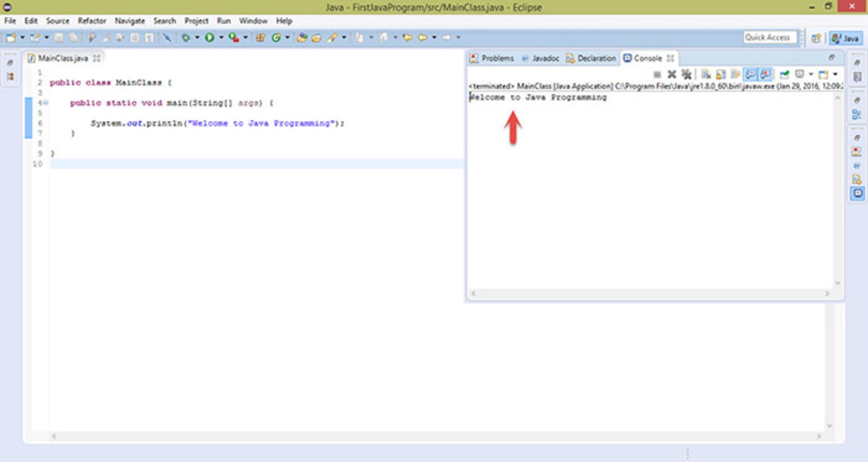Viewport: 868px width, 462px height.
Task: Toggle Show Console When Standard Error Changes
Action: [x=765, y=74]
